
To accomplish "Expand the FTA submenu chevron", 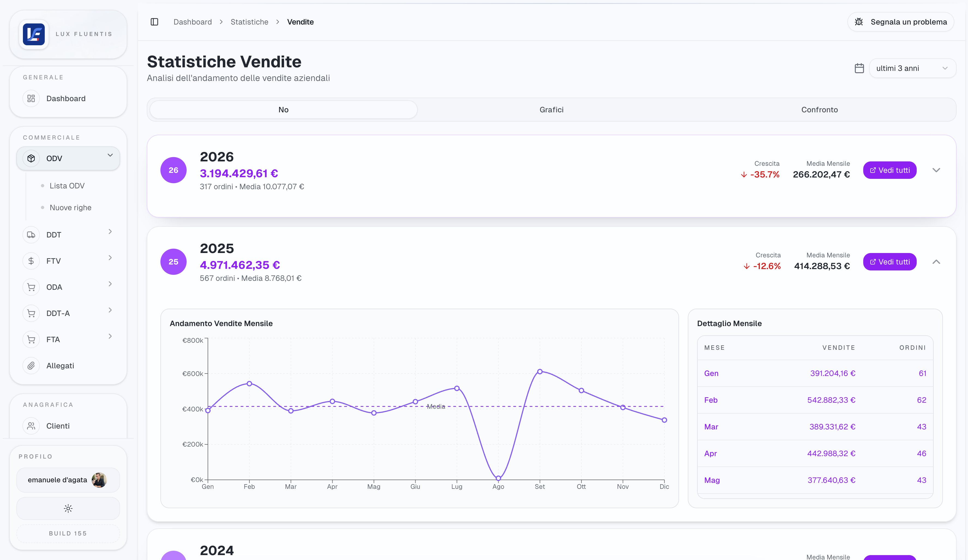I will click(110, 336).
